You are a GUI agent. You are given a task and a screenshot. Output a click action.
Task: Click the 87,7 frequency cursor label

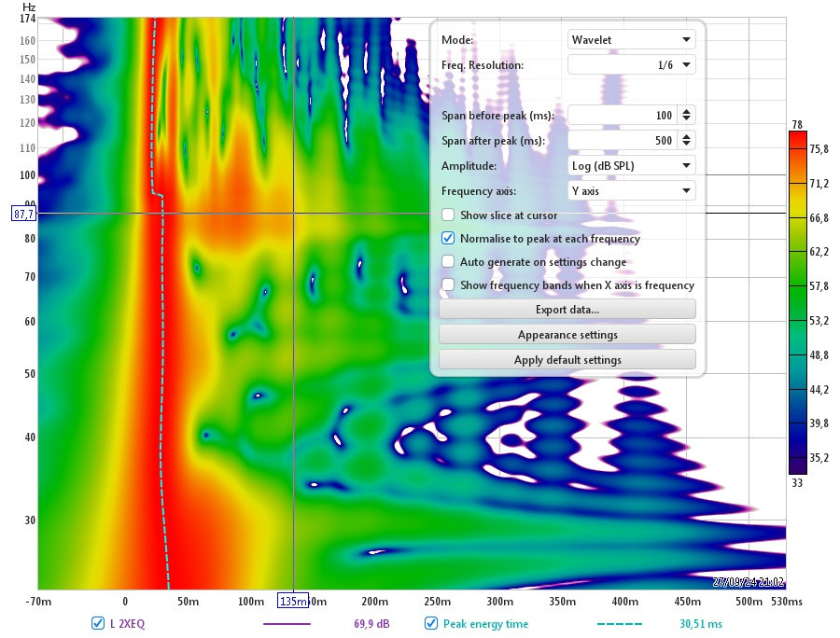[23, 215]
